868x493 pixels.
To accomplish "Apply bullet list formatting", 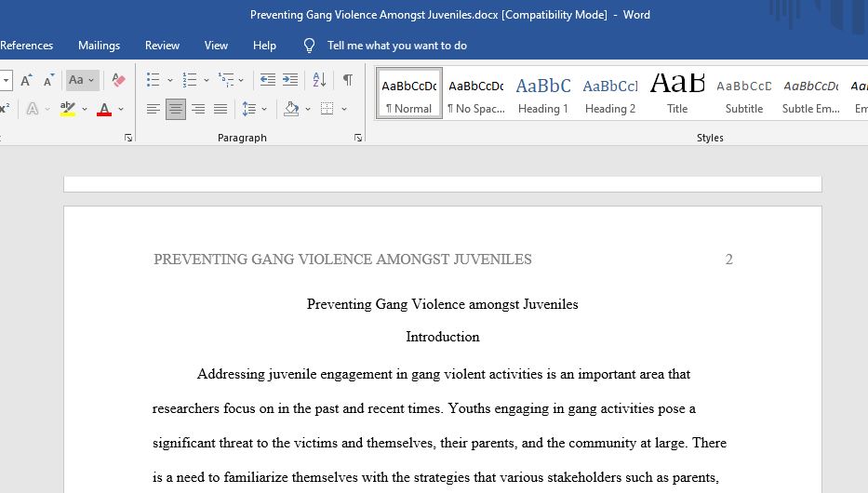I will pos(154,80).
